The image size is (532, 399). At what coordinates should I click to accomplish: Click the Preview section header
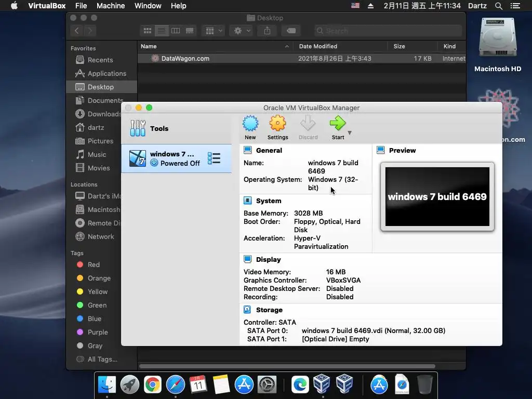coord(402,150)
